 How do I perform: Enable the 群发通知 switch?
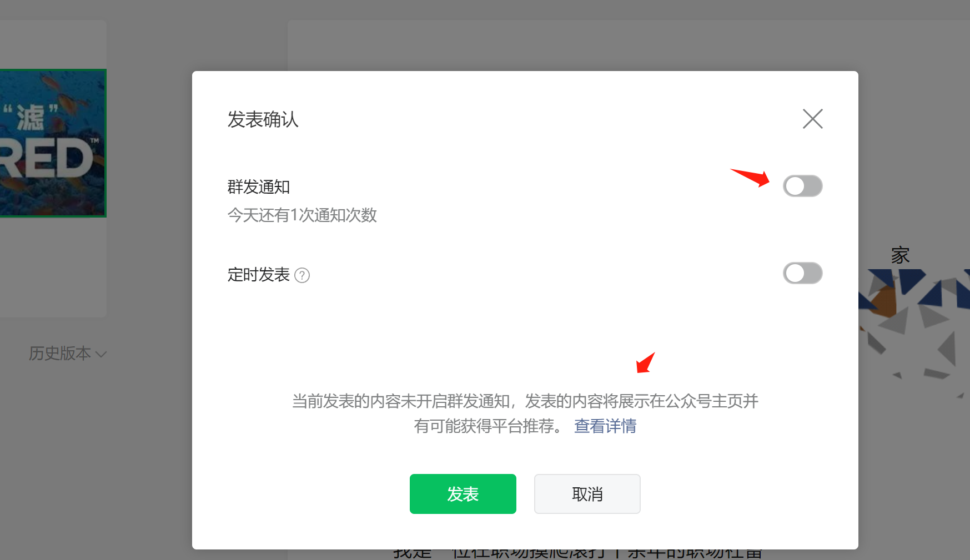click(x=802, y=186)
